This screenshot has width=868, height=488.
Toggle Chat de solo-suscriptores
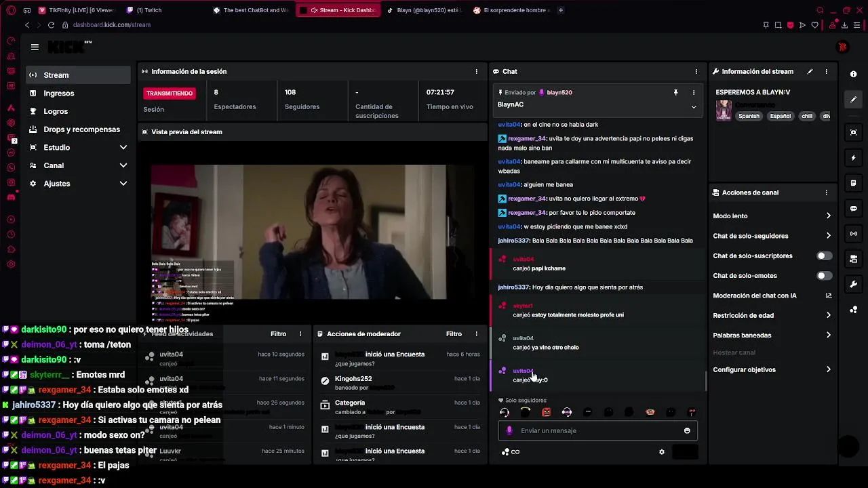[x=824, y=256]
